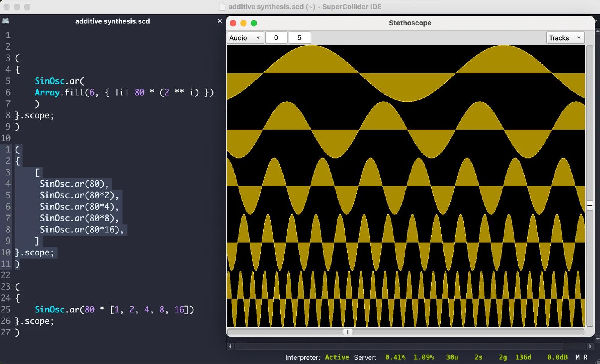Click the UGen count 30u
Image resolution: width=600 pixels, height=364 pixels.
point(452,357)
